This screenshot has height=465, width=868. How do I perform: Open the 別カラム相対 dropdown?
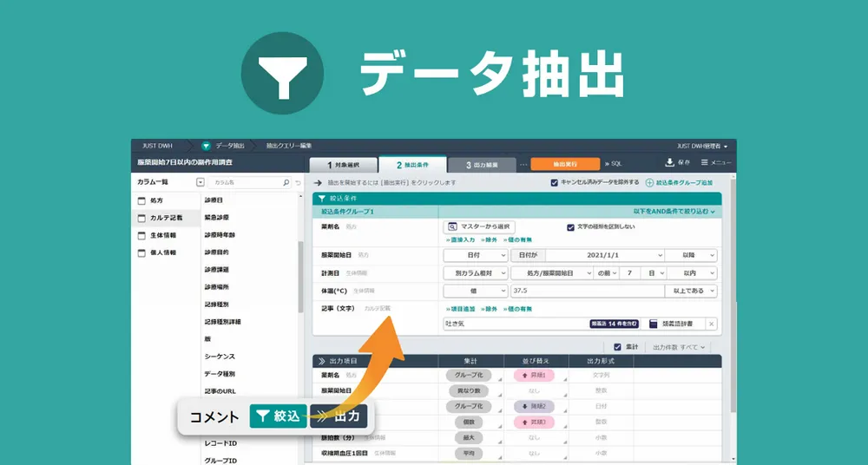click(x=476, y=273)
